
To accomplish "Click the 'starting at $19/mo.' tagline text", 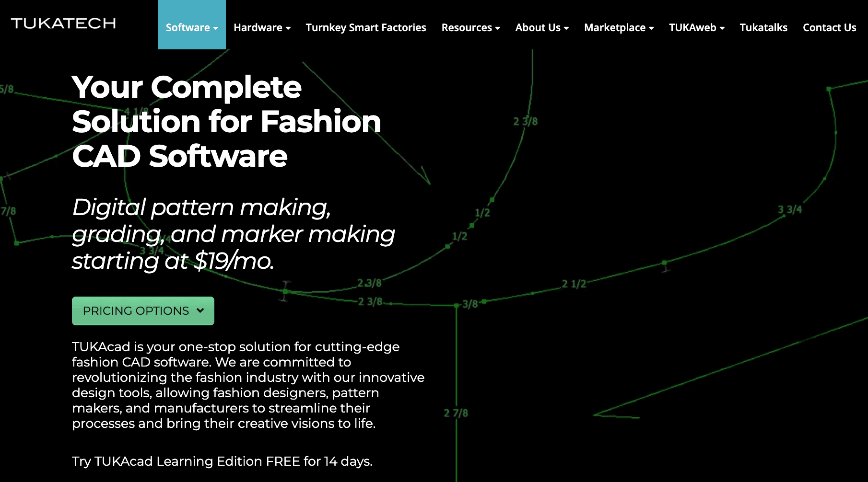I will point(173,261).
